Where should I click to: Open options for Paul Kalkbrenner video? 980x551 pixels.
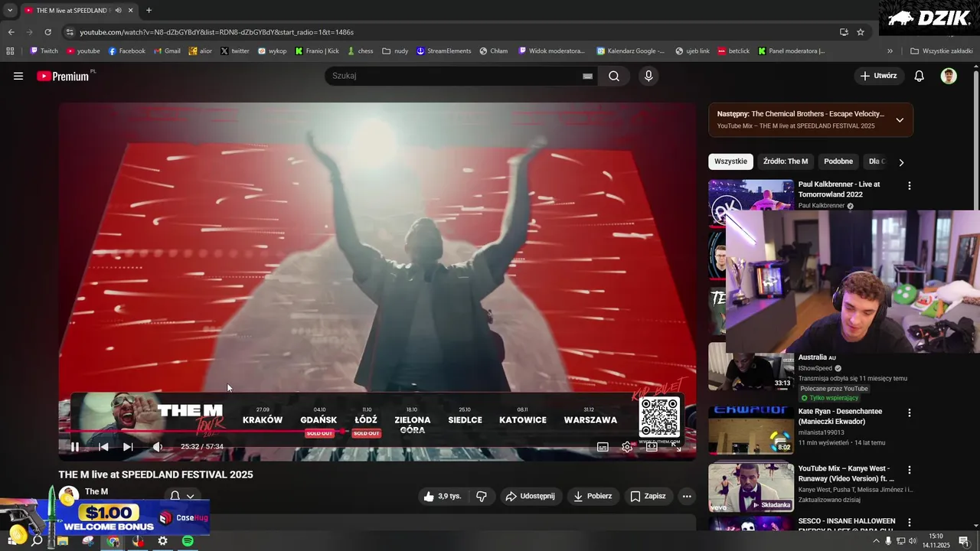coord(910,186)
